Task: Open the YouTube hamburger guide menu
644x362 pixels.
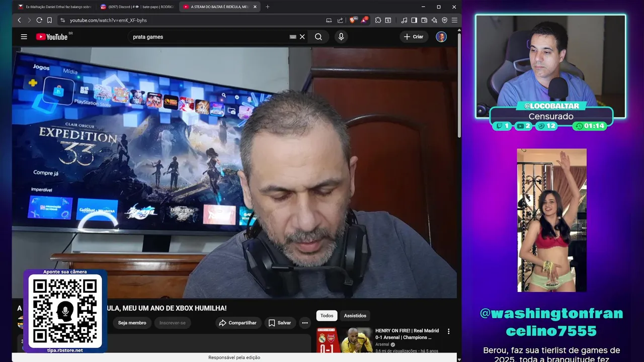Action: pos(24,37)
